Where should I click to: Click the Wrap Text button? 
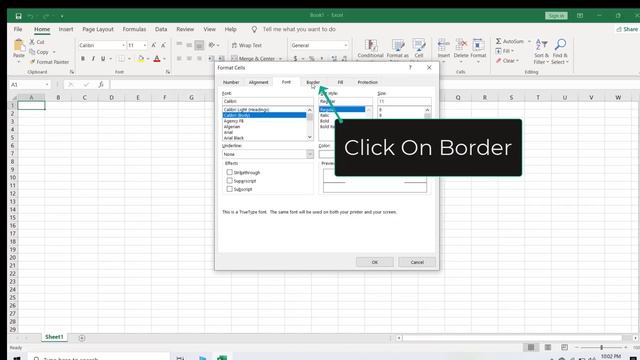247,45
